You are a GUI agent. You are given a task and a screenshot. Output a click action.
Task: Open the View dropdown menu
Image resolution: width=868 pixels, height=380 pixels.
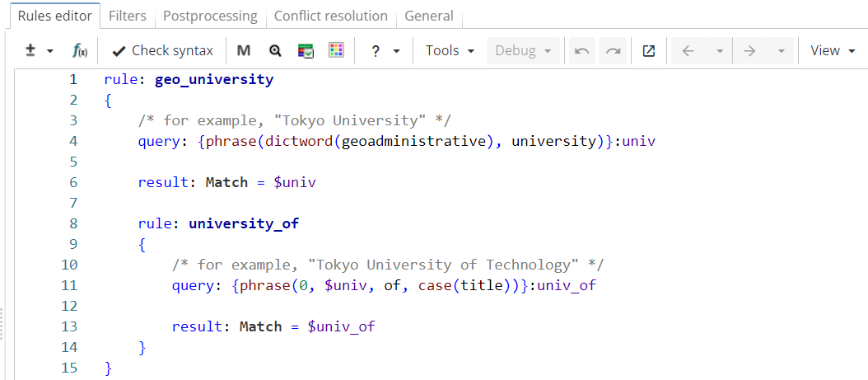click(833, 51)
